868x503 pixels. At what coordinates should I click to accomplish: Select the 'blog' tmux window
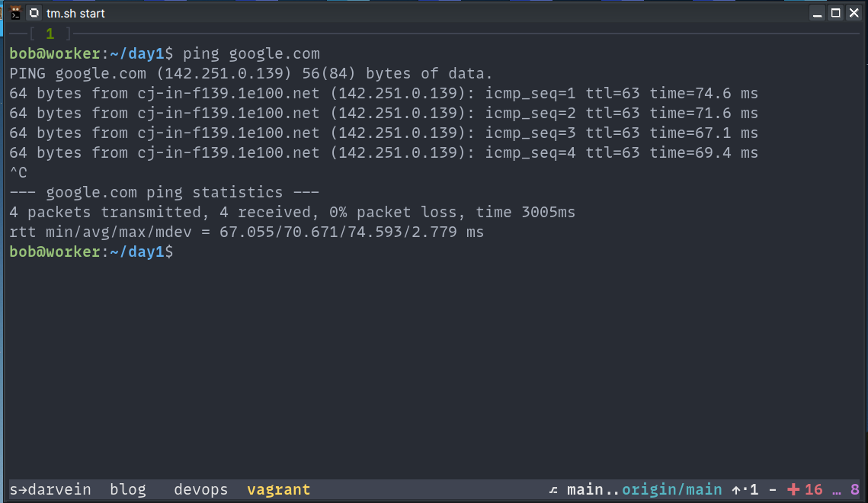coord(128,490)
